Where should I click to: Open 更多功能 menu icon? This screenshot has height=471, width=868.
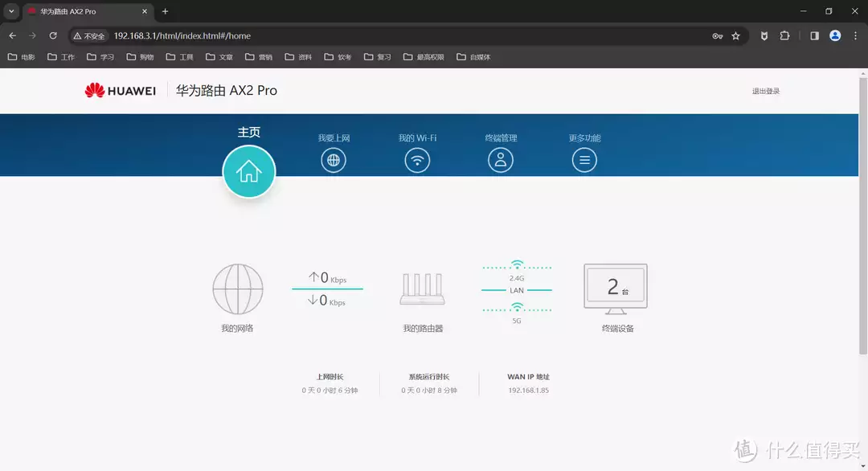coord(584,160)
